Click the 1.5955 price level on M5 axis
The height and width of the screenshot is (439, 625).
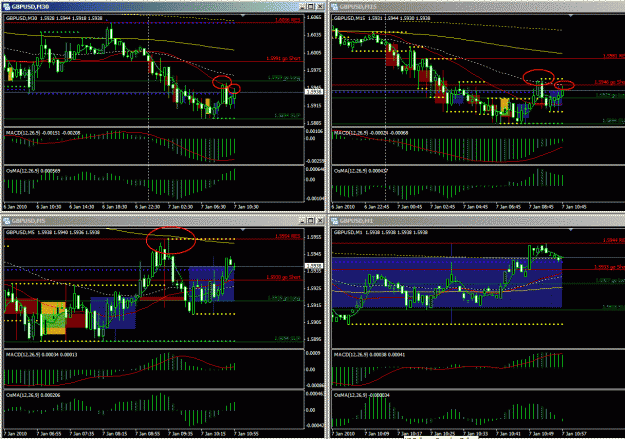coord(314,237)
